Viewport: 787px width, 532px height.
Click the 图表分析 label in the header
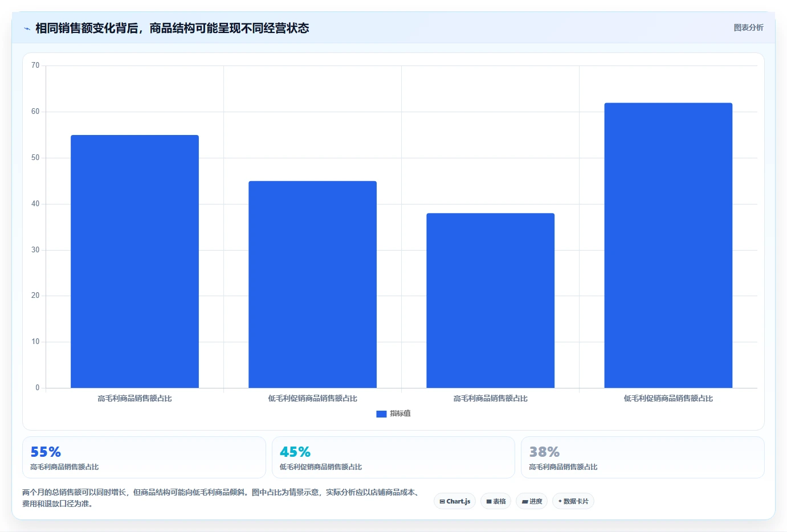(748, 27)
